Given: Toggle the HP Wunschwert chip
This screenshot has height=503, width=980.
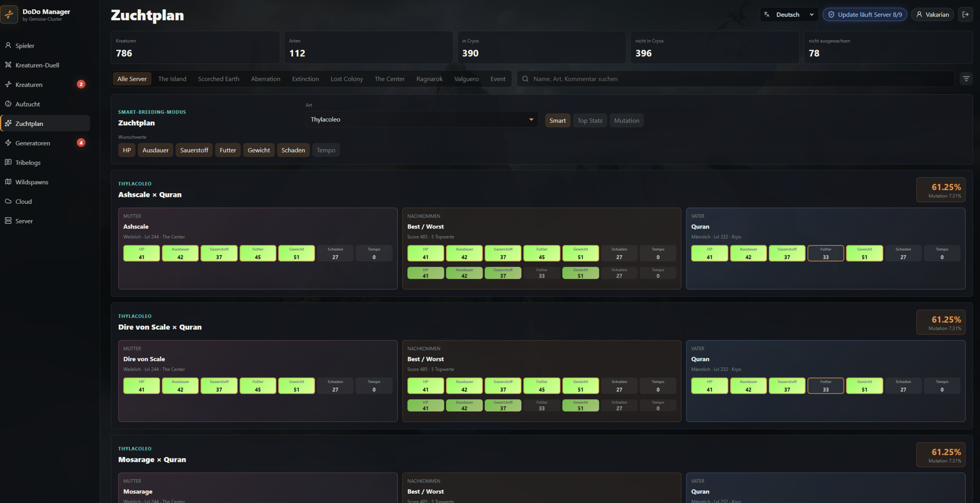Looking at the screenshot, I should click(127, 150).
